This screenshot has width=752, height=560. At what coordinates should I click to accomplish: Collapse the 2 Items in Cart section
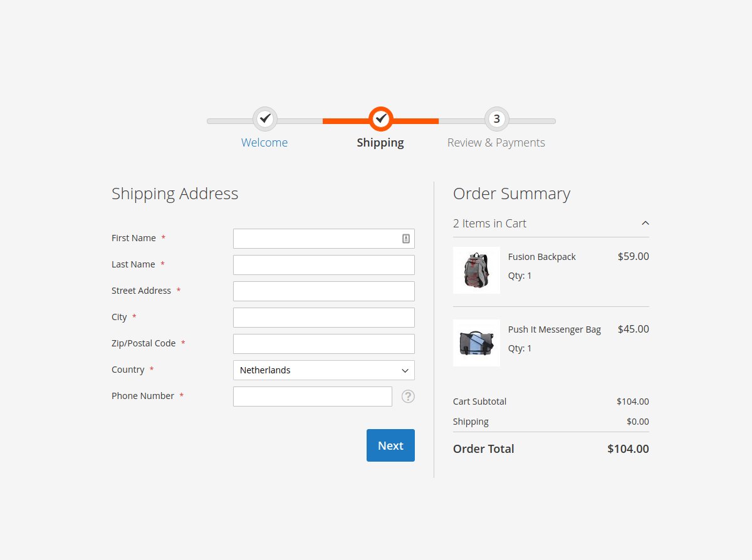[645, 223]
